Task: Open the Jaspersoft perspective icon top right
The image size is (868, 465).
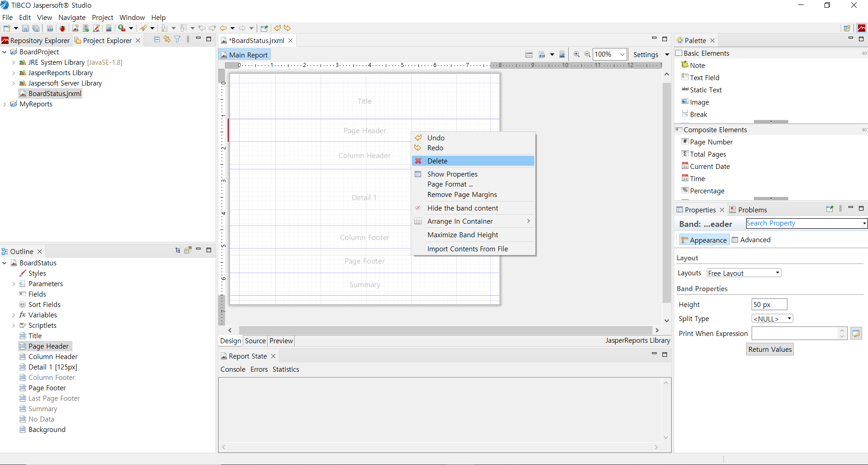Action: (862, 28)
